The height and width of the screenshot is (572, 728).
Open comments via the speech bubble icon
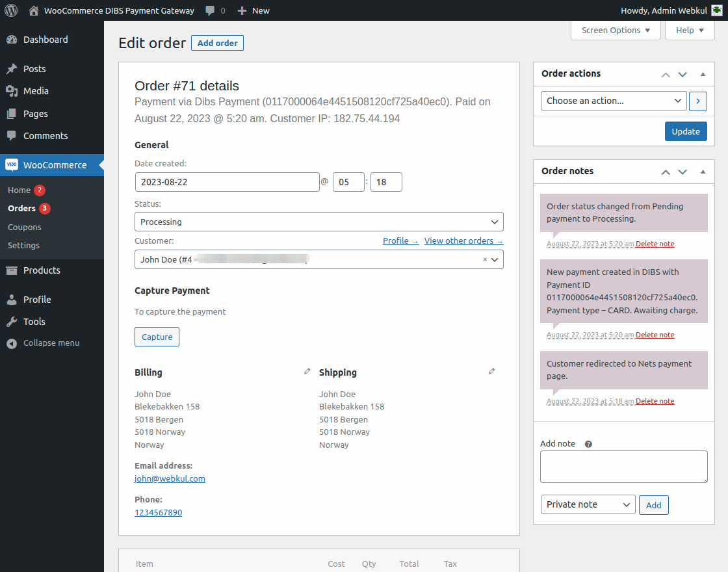pyautogui.click(x=209, y=10)
